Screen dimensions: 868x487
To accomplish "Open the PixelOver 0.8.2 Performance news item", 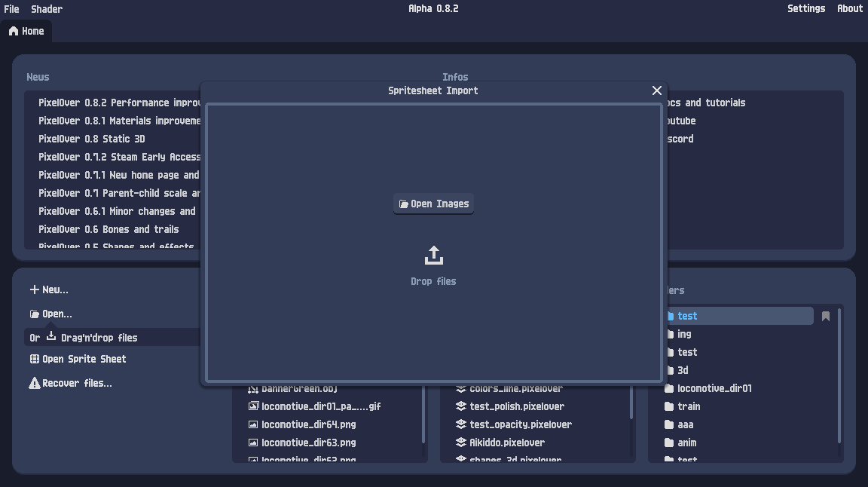I will tap(119, 103).
